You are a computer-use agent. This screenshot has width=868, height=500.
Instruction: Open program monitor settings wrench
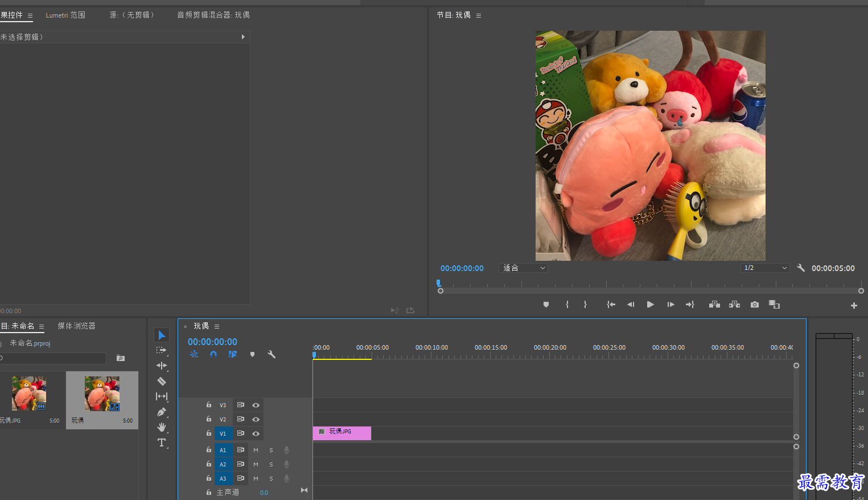point(801,268)
